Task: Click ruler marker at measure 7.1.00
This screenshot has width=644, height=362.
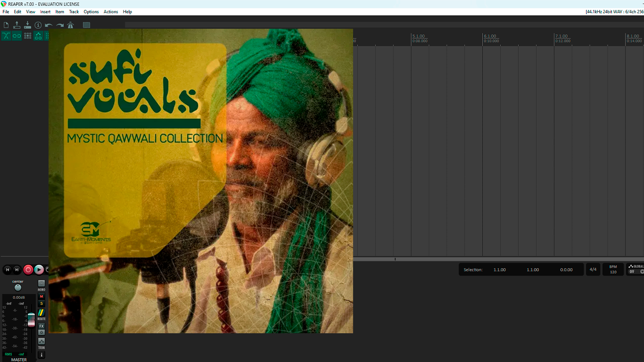Action: (561, 36)
